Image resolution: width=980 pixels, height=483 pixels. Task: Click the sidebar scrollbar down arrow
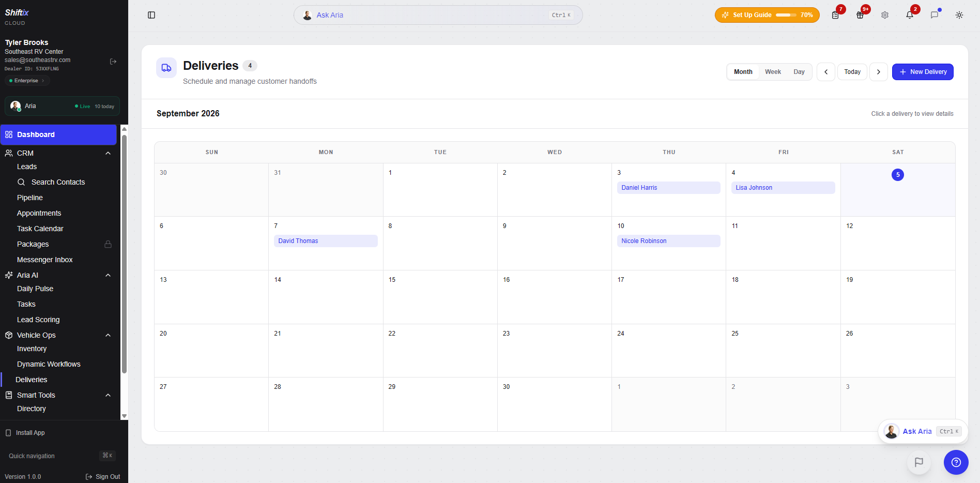point(124,416)
